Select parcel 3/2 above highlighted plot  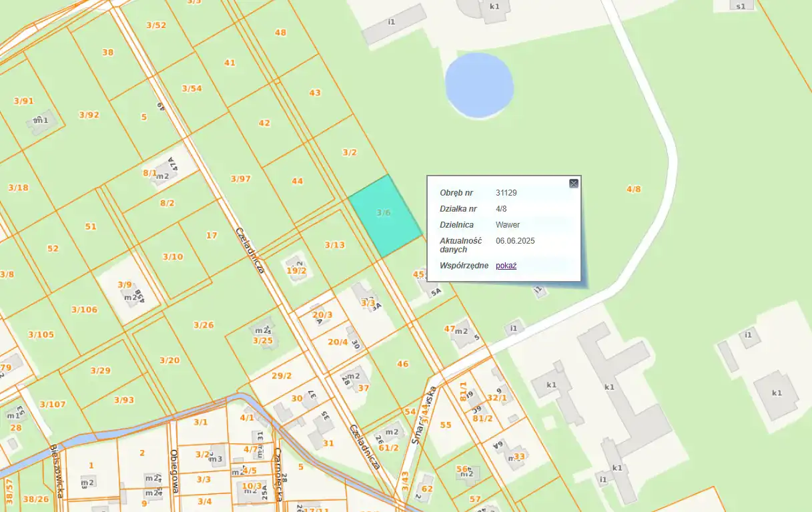pos(350,152)
